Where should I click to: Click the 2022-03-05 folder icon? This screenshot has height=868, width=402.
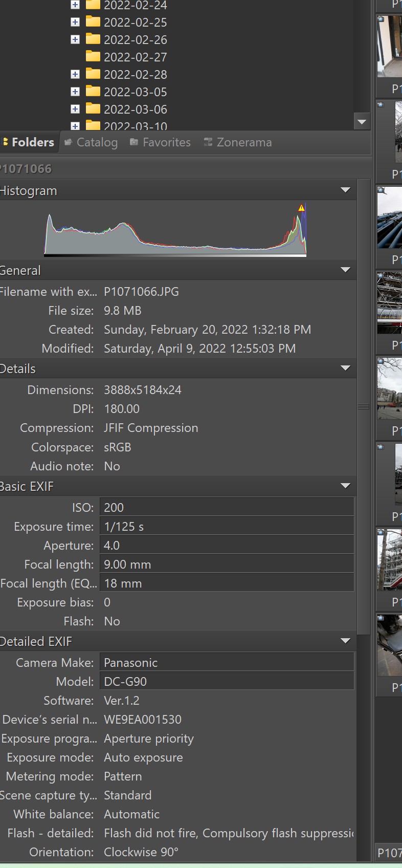[x=93, y=91]
